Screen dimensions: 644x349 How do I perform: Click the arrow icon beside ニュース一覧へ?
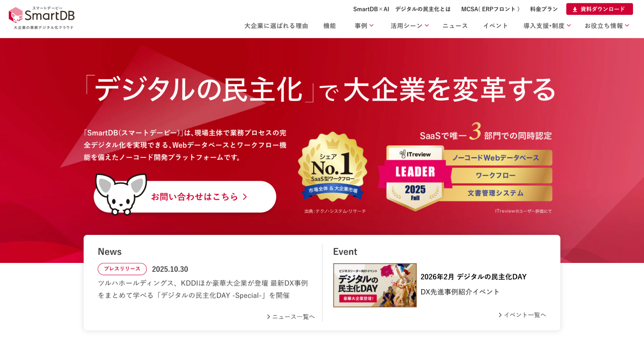[x=268, y=317]
